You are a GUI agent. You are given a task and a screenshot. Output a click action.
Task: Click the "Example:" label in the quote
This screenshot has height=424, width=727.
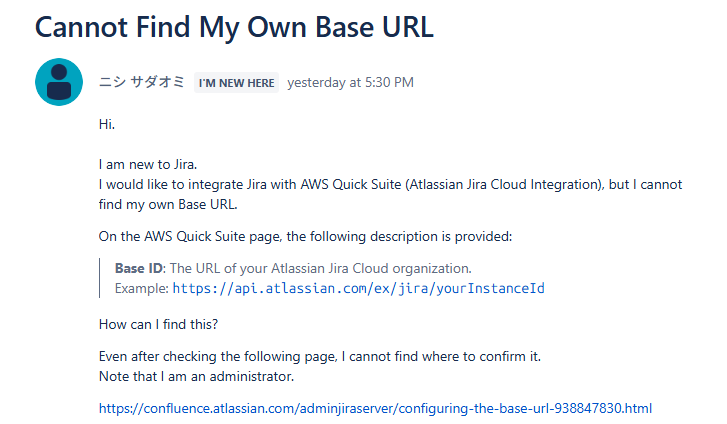point(141,288)
